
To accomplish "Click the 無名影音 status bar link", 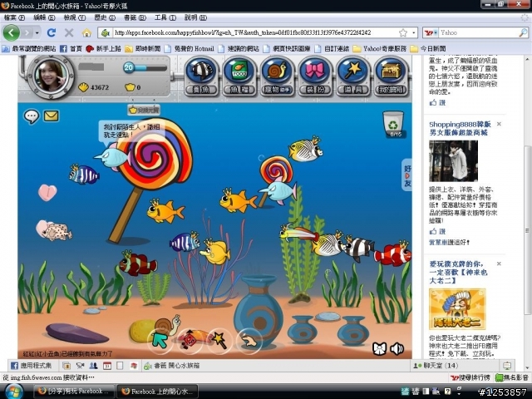I will tap(512, 377).
